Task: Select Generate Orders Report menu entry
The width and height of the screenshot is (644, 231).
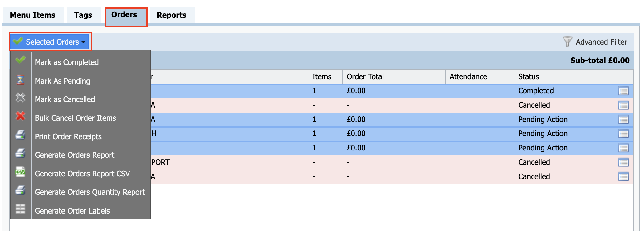Action: 75,155
